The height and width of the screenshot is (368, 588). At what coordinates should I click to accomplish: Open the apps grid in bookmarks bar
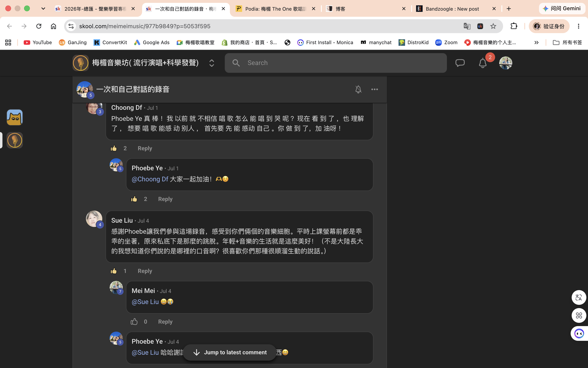(8, 42)
